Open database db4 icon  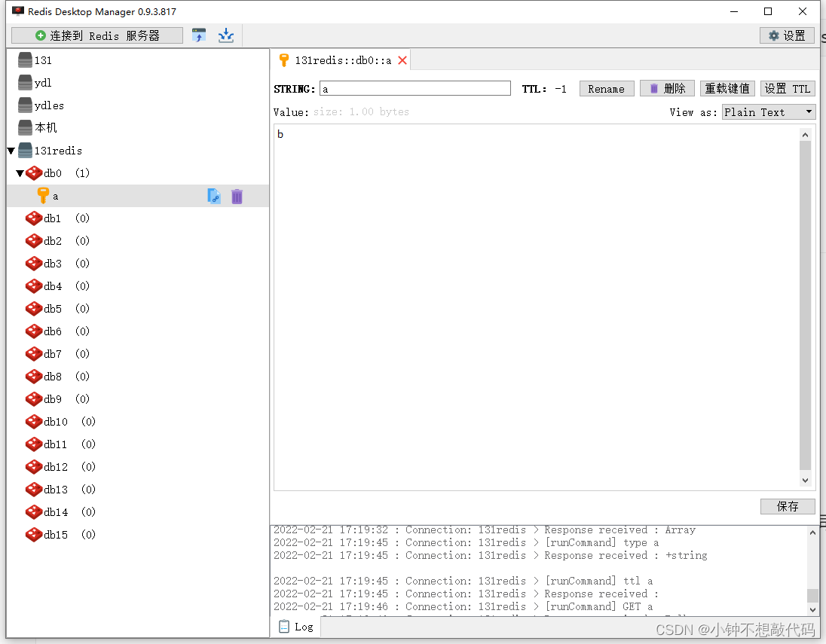(x=34, y=286)
